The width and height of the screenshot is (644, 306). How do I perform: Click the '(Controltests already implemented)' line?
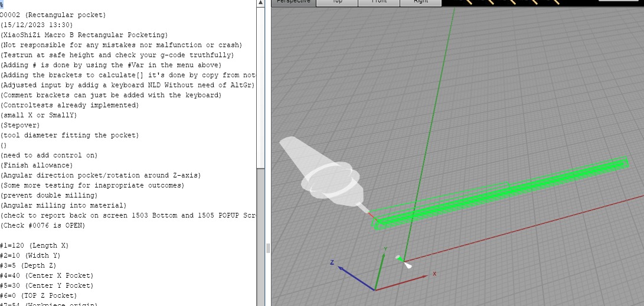click(x=70, y=106)
